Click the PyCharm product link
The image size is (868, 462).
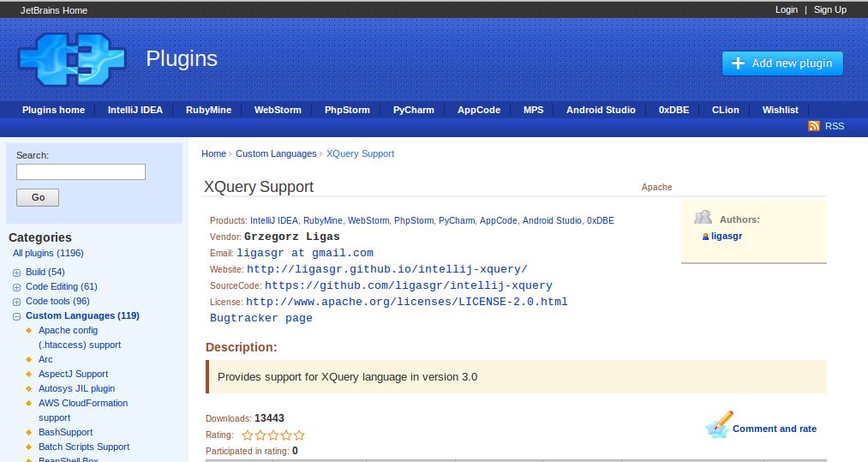pyautogui.click(x=457, y=220)
